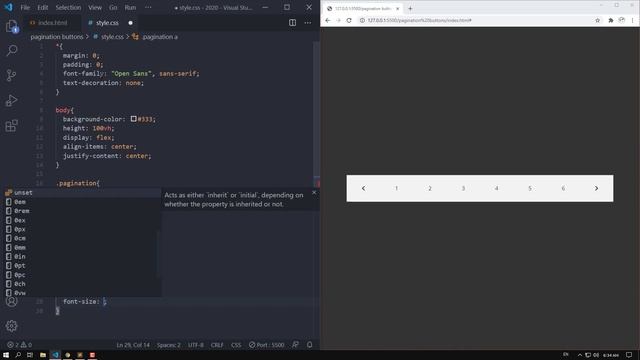640x360 pixels.
Task: Open the File menu
Action: coord(25,8)
